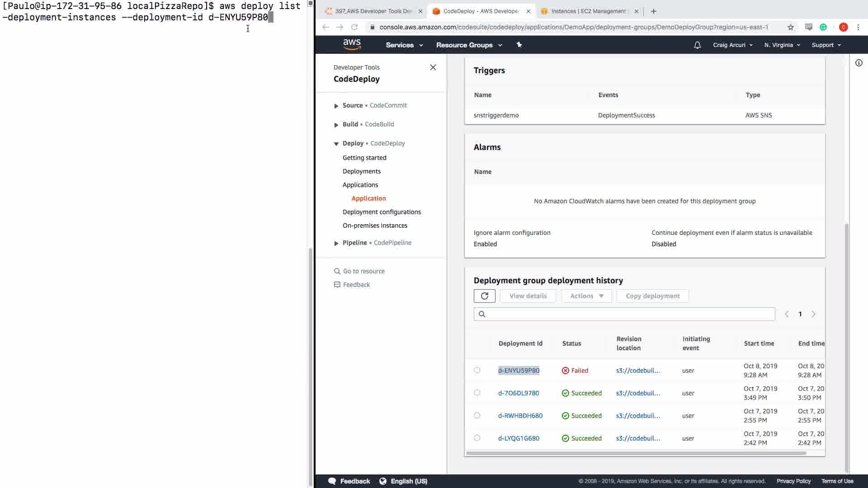Open Deployment configurations in sidebar
This screenshot has height=488, width=868.
click(x=382, y=212)
